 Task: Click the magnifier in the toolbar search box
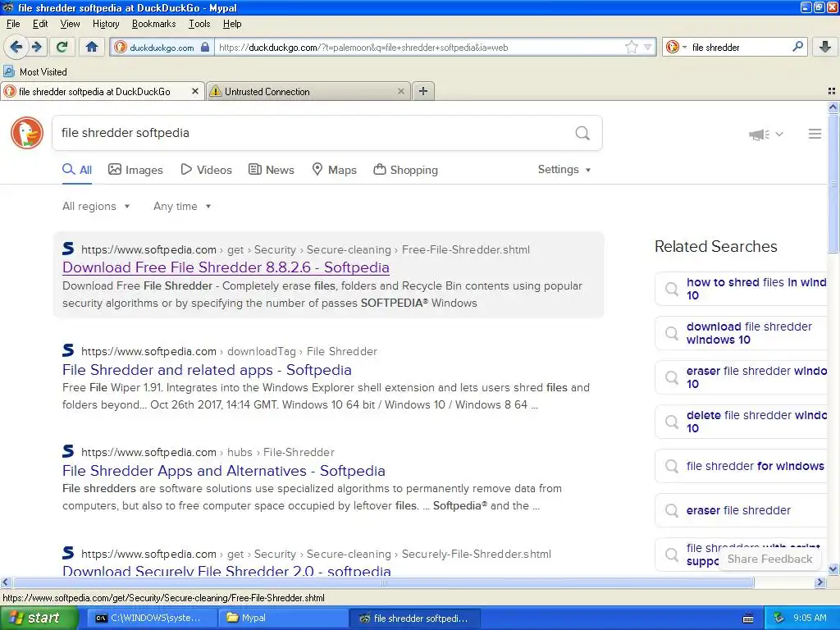coord(797,47)
